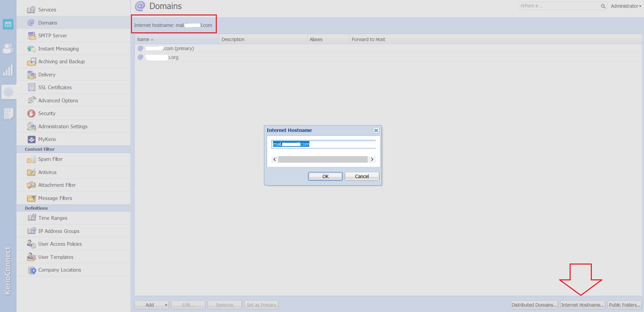This screenshot has height=312, width=644.
Task: Click the SSL Certificates icon in sidebar
Action: [x=32, y=88]
